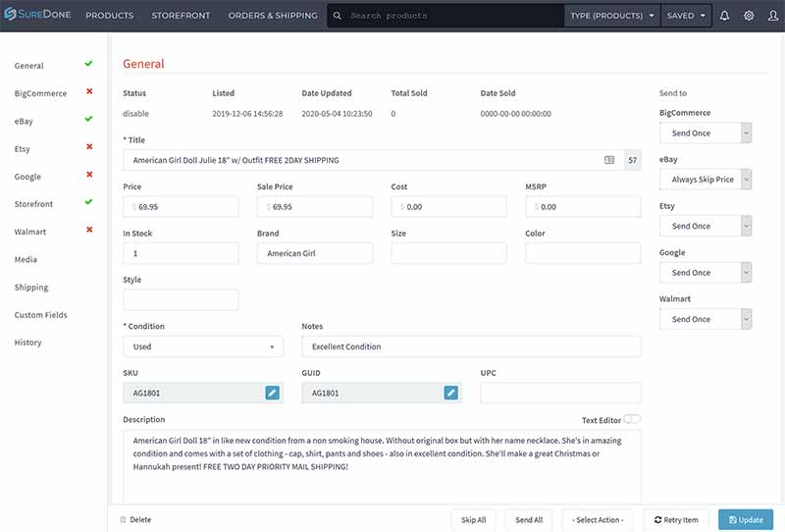785x532 pixels.
Task: Open the STOREFRONT menu
Action: pos(181,16)
